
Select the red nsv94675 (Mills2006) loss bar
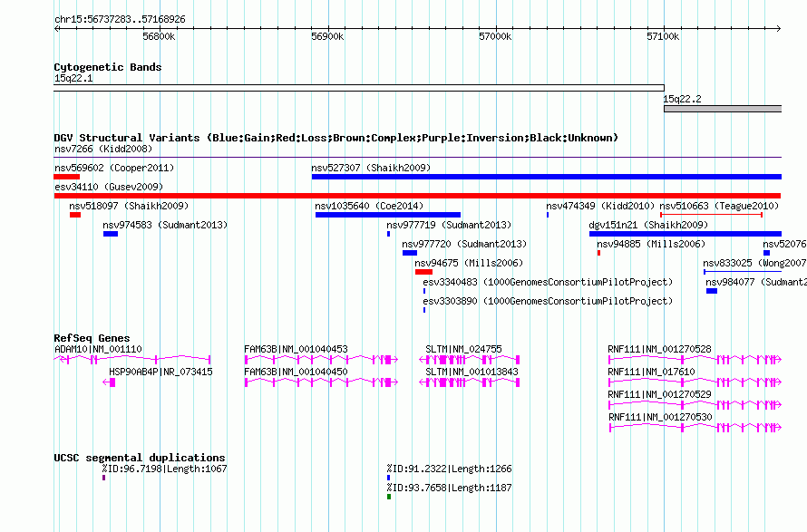424,272
